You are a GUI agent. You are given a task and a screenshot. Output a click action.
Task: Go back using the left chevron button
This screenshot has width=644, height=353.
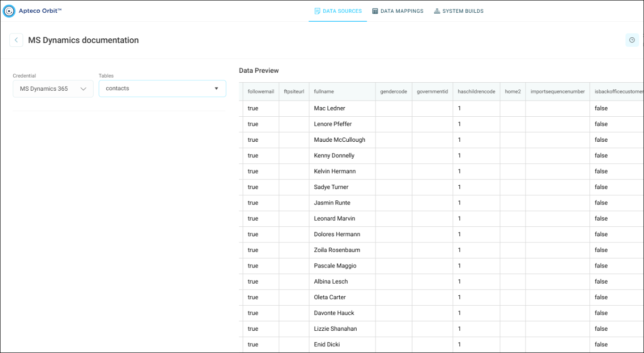(16, 40)
